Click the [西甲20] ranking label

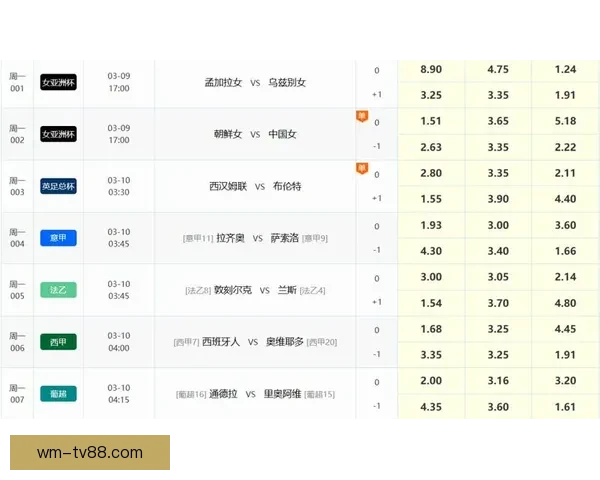click(x=322, y=342)
